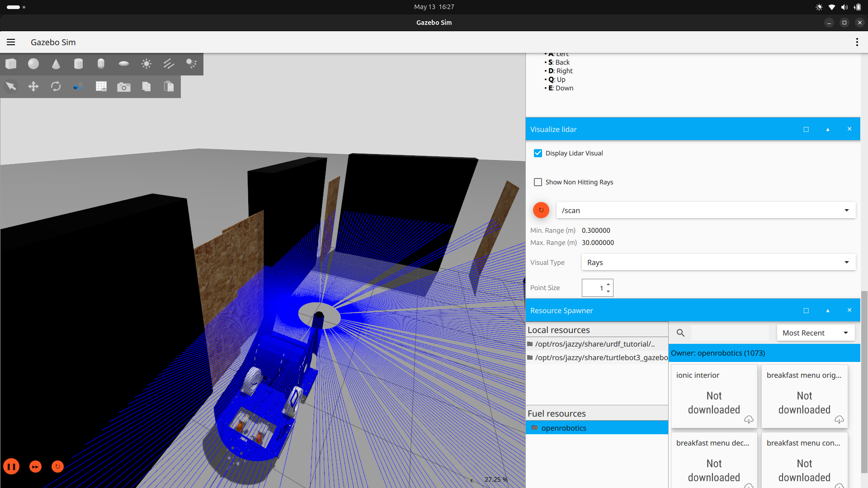The image size is (868, 488).
Task: Select the openrobotics fuel owner
Action: (563, 428)
